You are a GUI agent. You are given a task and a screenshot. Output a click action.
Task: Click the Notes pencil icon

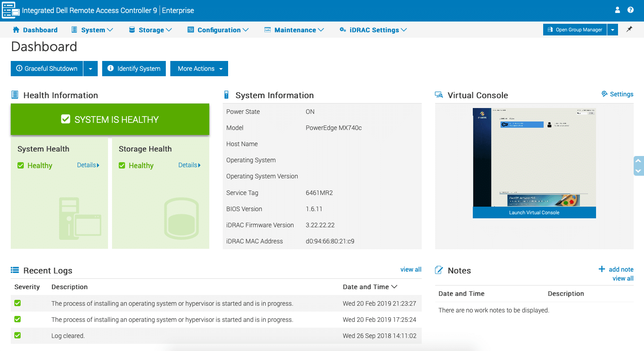tap(439, 270)
